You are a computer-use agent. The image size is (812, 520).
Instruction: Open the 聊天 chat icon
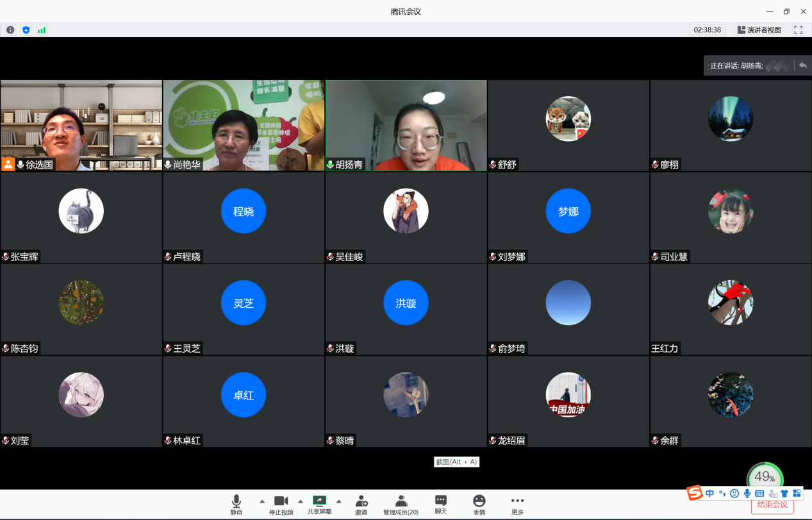(x=441, y=504)
